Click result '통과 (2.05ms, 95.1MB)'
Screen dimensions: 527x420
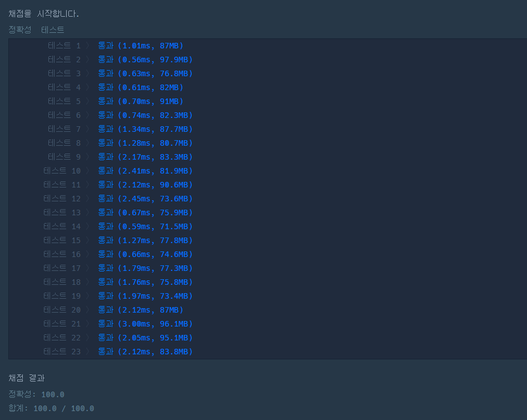point(145,338)
